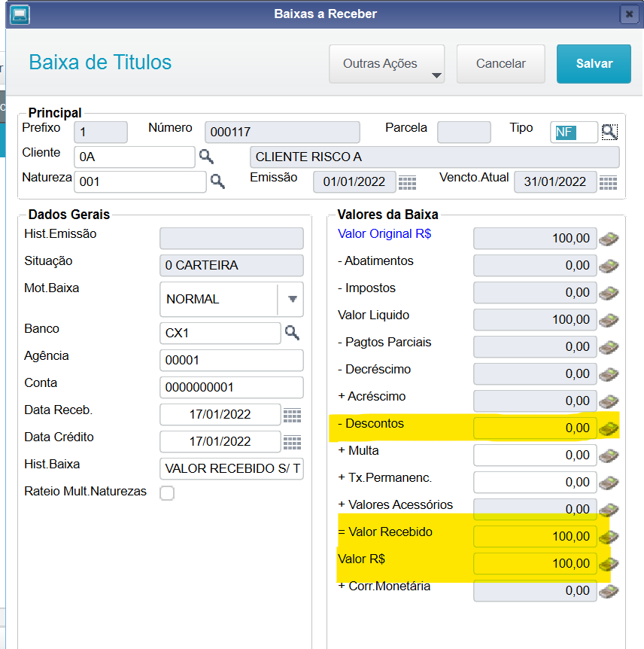Click the Corr.Monetária value field
Screen dimensions: 644x649
coord(535,590)
